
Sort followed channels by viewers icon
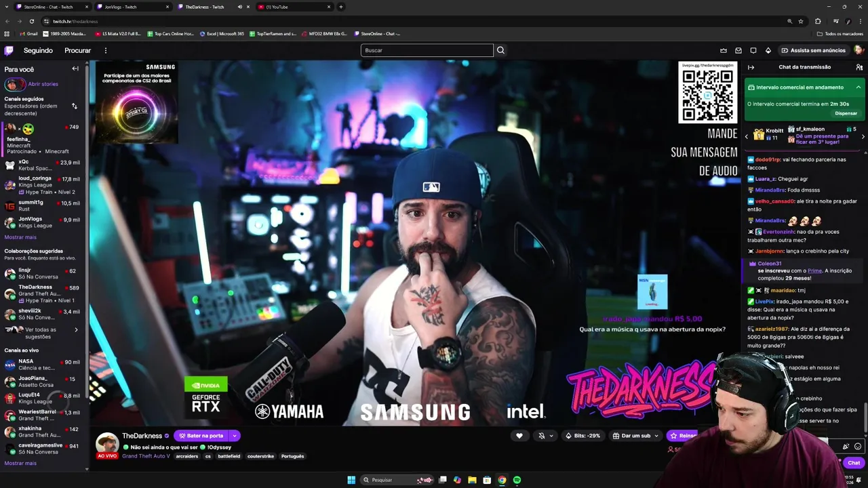pos(75,106)
